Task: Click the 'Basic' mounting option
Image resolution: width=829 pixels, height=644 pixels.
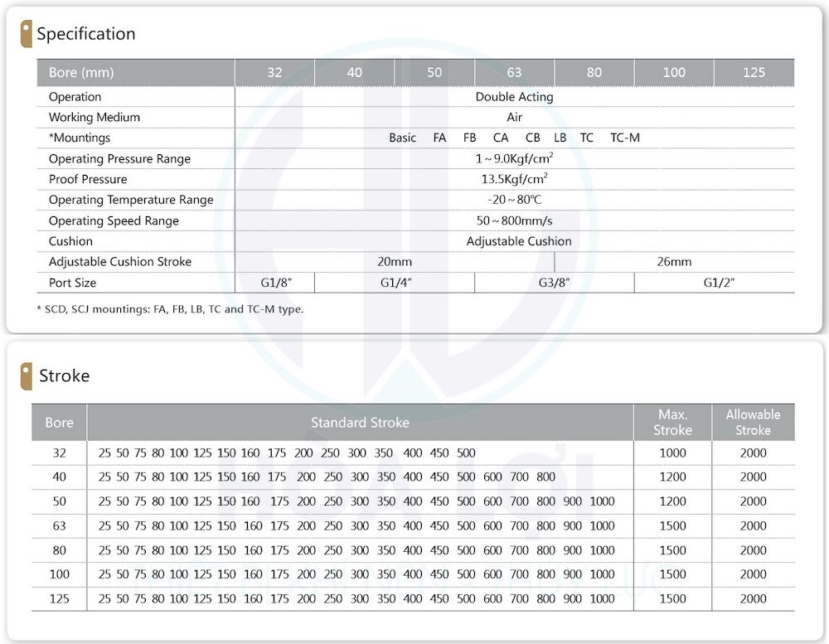Action: (403, 138)
